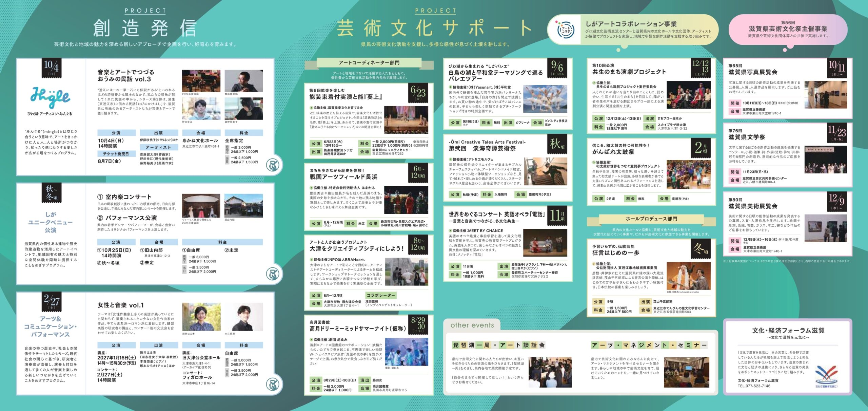The height and width of the screenshot is (411, 868).
Task: Select the アートコーディネーター部門 section banner
Action: click(369, 63)
